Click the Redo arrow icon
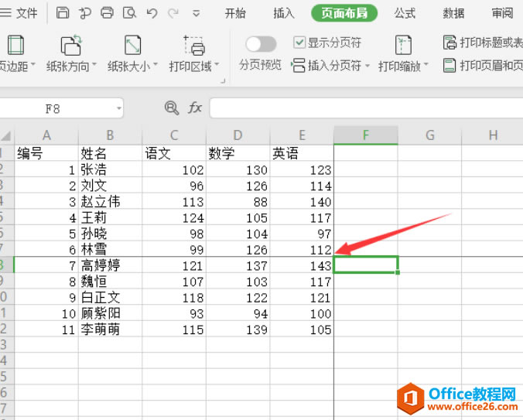523x420 pixels. coord(173,13)
